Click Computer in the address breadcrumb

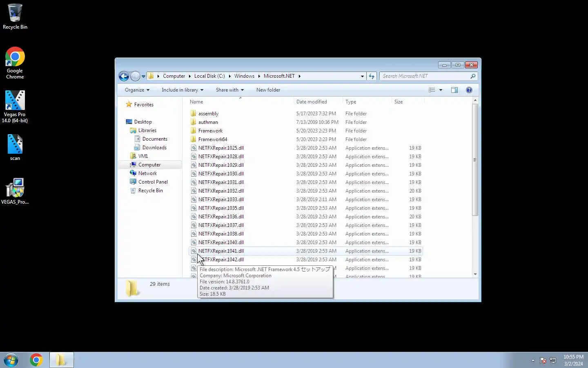coord(174,76)
